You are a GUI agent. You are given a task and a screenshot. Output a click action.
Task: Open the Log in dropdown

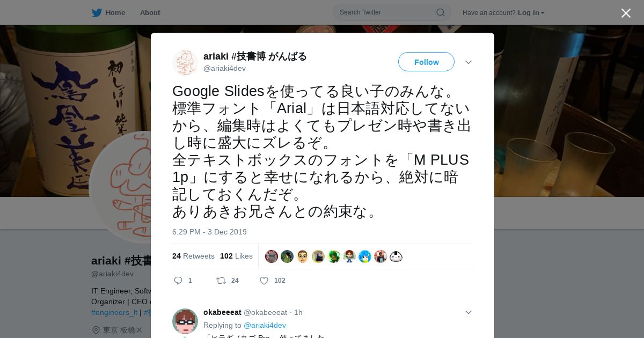click(x=531, y=13)
